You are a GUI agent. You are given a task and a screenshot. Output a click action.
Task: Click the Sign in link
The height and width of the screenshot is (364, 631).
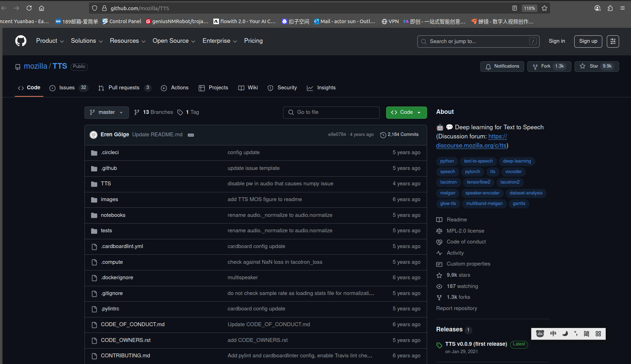(557, 41)
